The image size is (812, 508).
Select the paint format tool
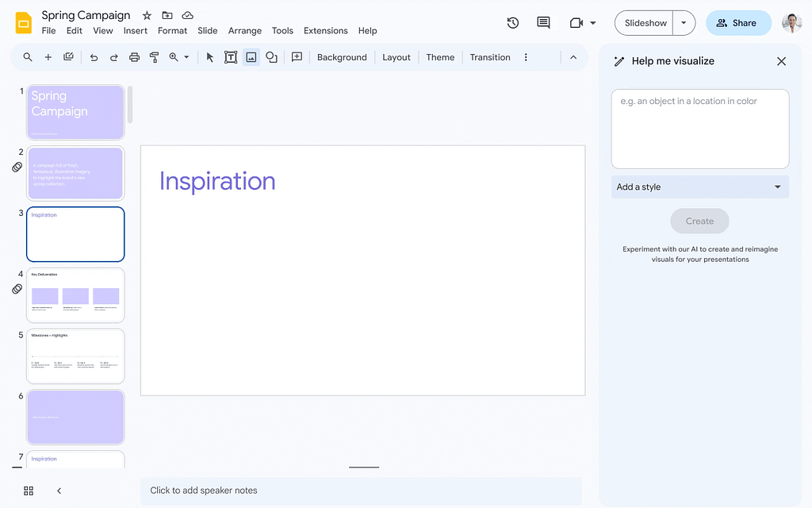[x=155, y=57]
